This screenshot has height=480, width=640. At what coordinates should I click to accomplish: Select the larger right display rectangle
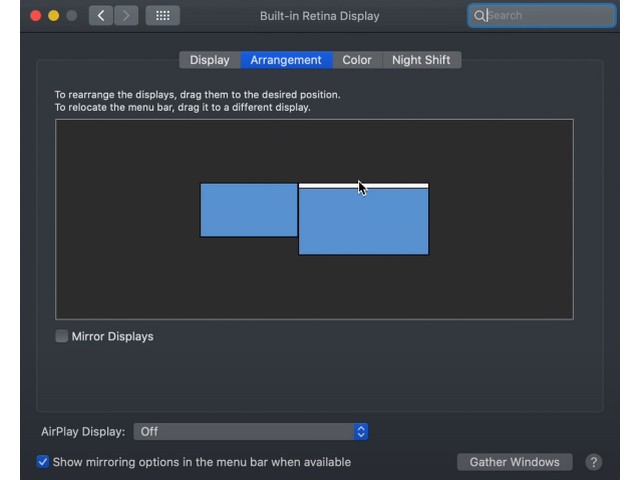pos(363,224)
